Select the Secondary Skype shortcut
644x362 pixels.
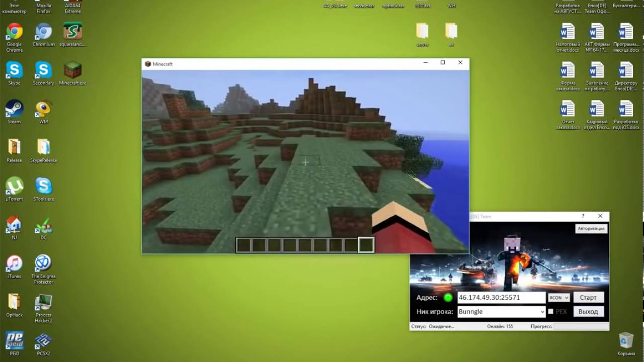pos(43,74)
